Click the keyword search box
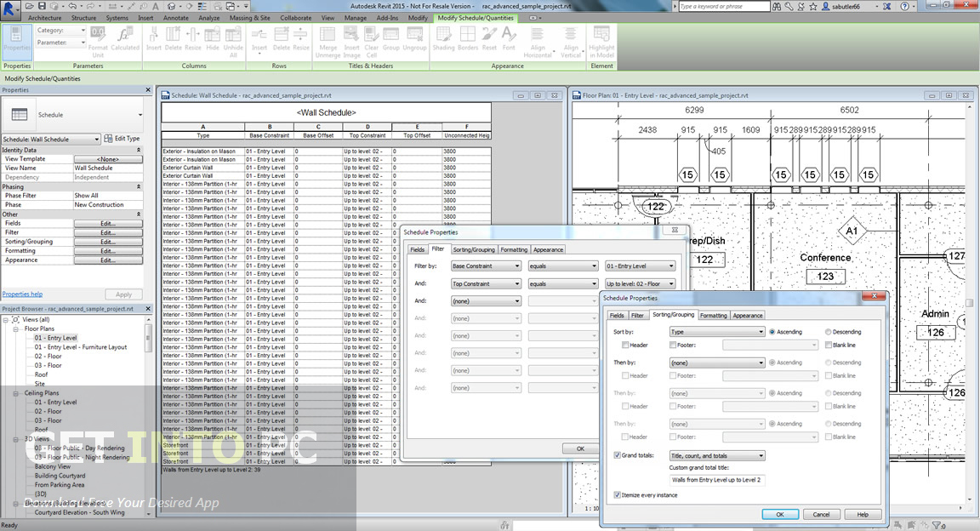Image resolution: width=980 pixels, height=531 pixels. pyautogui.click(x=724, y=6)
